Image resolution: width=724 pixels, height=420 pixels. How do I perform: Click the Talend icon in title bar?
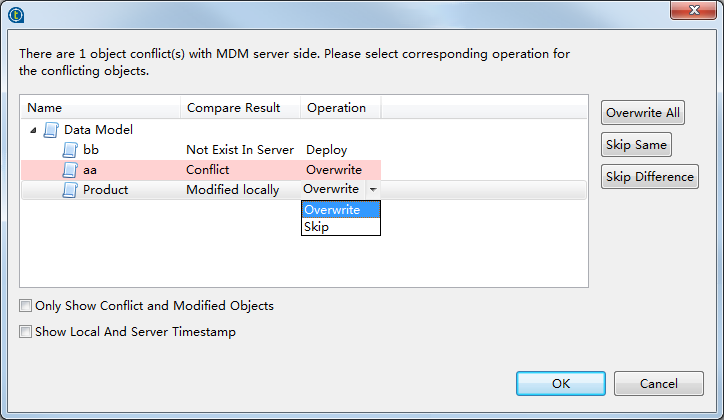(x=16, y=14)
